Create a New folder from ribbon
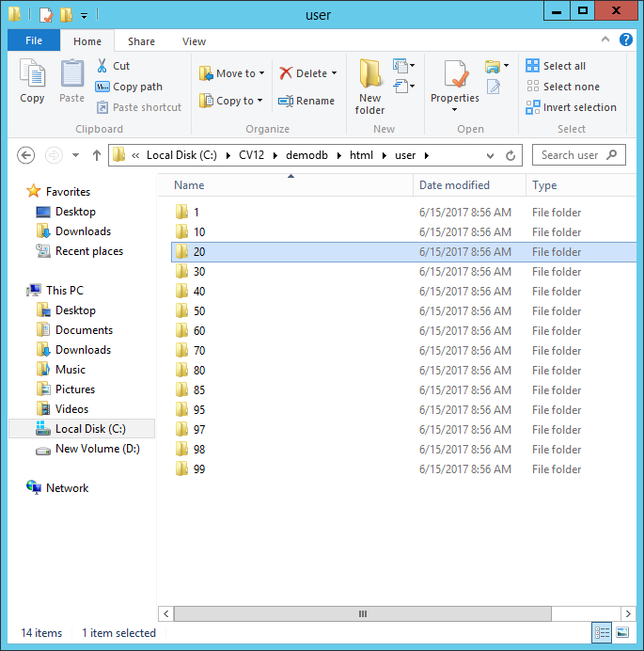This screenshot has width=644, height=651. click(369, 87)
